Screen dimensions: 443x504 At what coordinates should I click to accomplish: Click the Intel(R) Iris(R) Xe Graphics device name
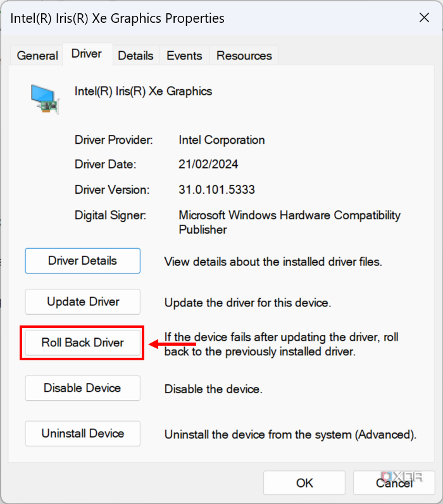[x=143, y=91]
